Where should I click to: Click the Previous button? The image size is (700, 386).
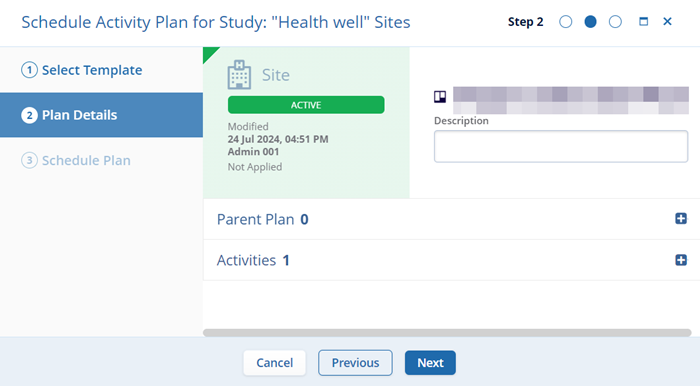pos(355,363)
